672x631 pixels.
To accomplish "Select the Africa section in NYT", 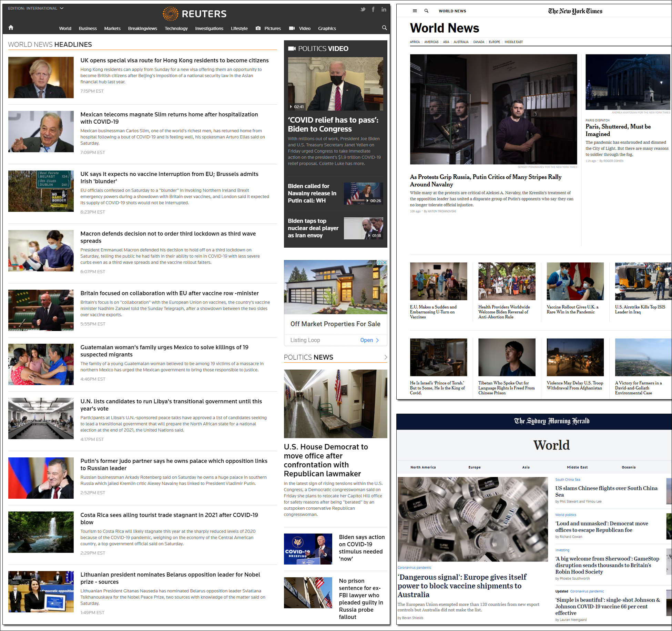I will coord(415,42).
